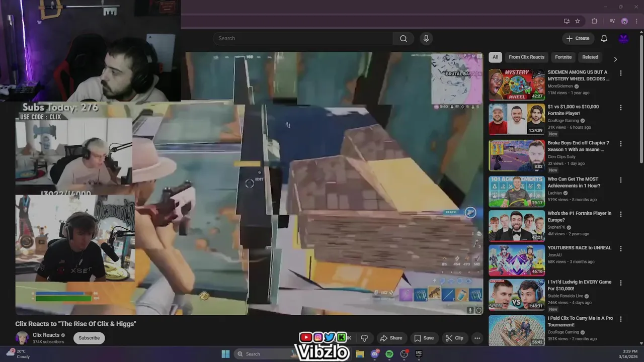The height and width of the screenshot is (362, 644).
Task: Select the All filter chip
Action: [x=495, y=57]
